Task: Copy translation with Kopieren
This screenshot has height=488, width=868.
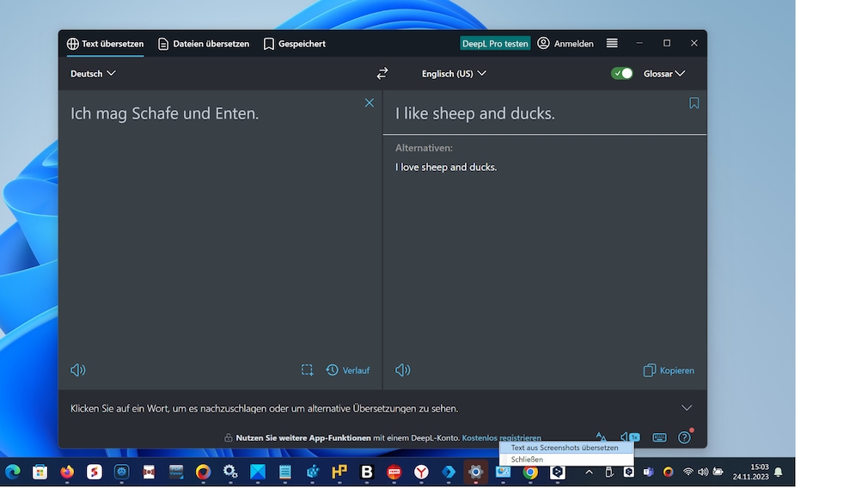Action: (669, 370)
